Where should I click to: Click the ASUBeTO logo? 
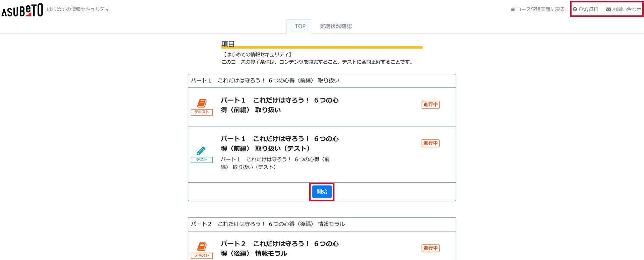pyautogui.click(x=22, y=10)
